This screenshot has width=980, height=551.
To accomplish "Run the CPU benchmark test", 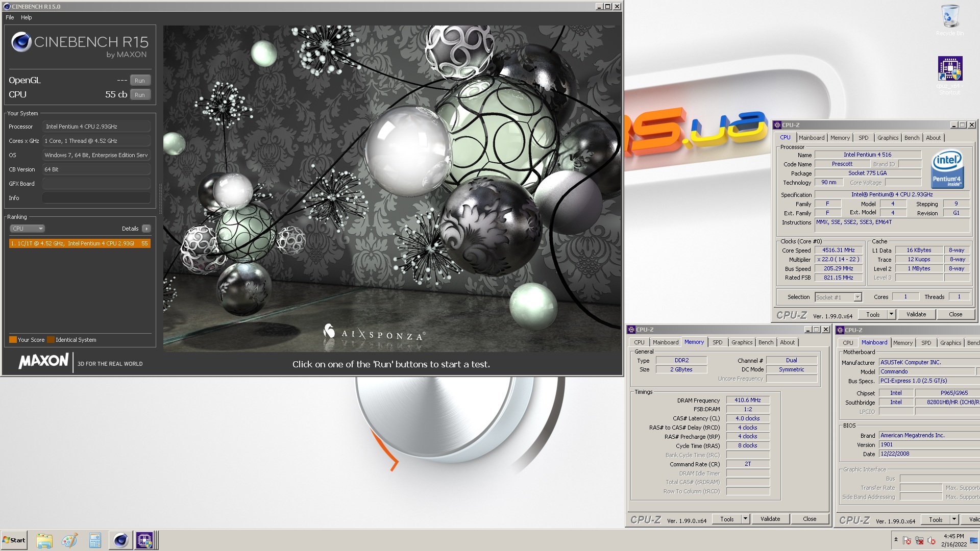I will (140, 95).
